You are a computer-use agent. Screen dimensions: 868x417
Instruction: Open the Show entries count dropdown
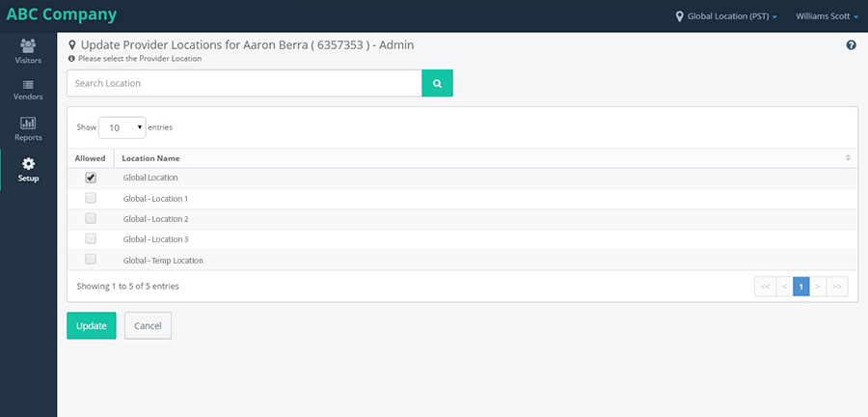click(x=122, y=127)
